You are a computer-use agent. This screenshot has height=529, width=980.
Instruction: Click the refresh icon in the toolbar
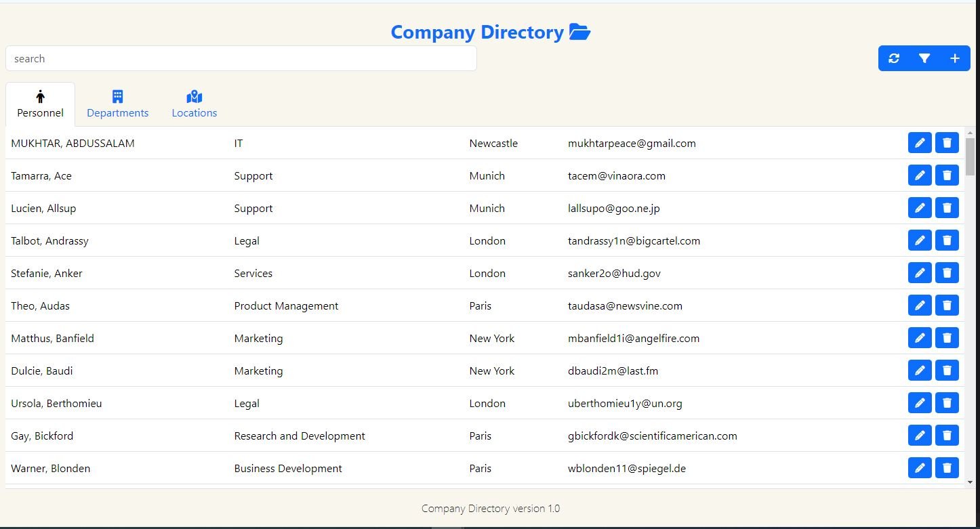click(894, 58)
